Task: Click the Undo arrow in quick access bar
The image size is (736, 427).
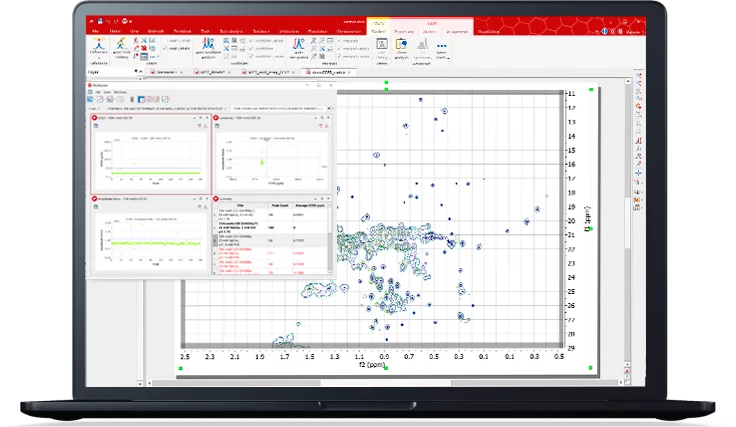Action: coord(108,21)
